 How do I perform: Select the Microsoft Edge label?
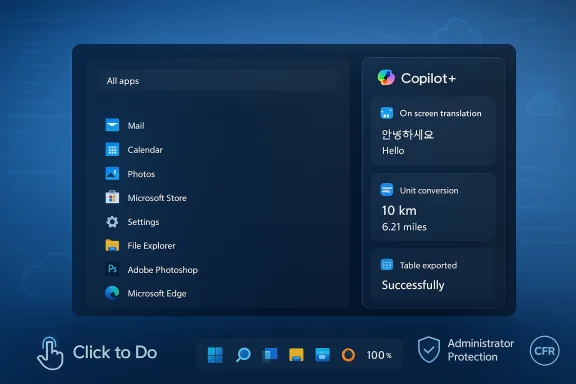coord(157,293)
